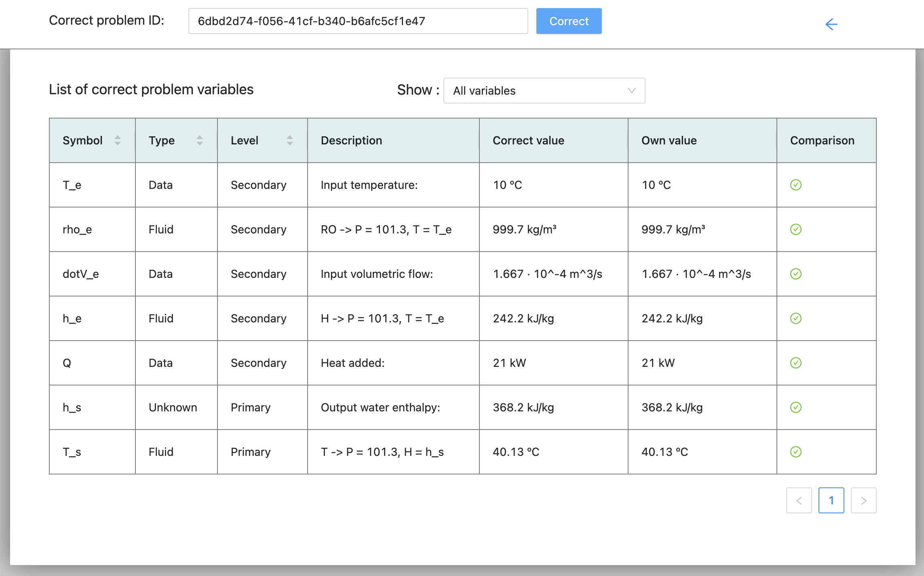Sort table by Level column
Image resolution: width=924 pixels, height=576 pixels.
tap(290, 140)
